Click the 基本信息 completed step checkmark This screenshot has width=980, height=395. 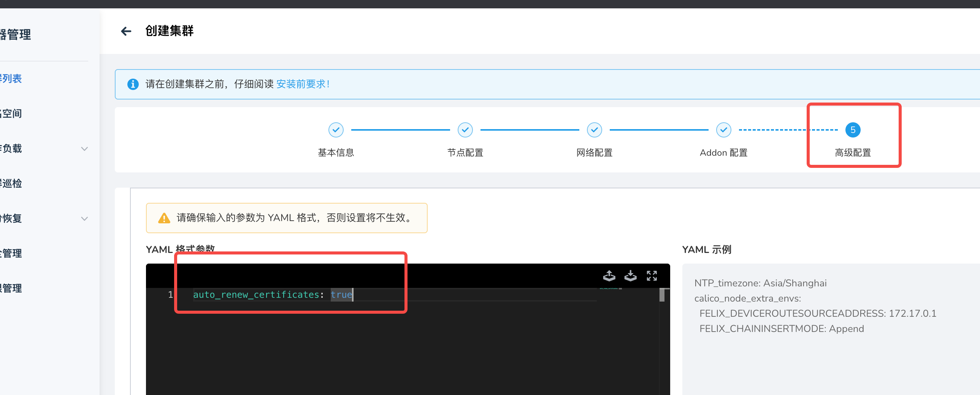coord(336,129)
